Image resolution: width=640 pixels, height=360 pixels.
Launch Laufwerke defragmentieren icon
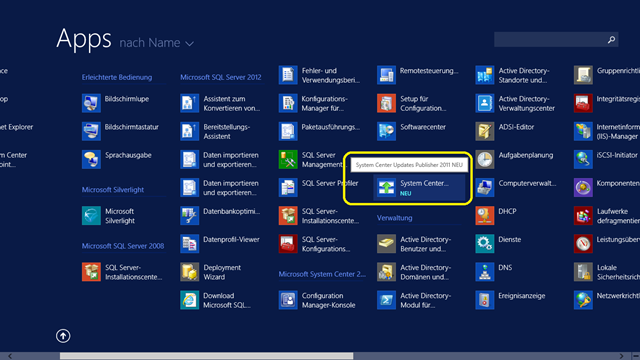pos(583,216)
